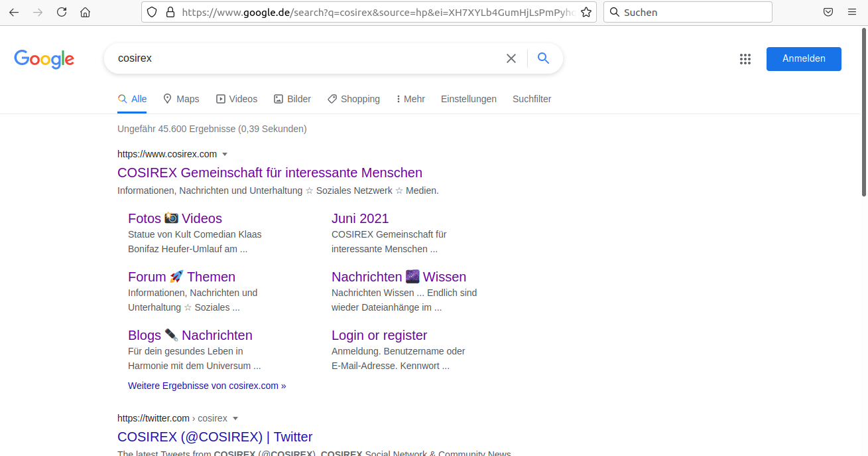The image size is (868, 456).
Task: Clear the search box with X
Action: tap(511, 58)
